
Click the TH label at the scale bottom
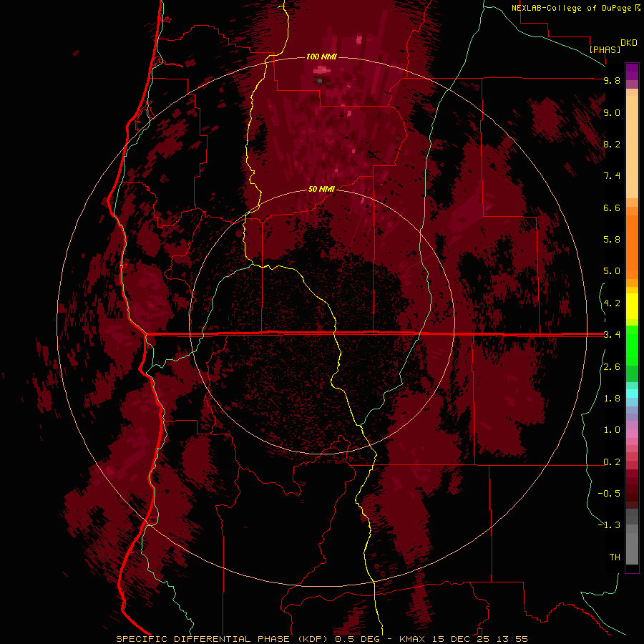tap(615, 557)
